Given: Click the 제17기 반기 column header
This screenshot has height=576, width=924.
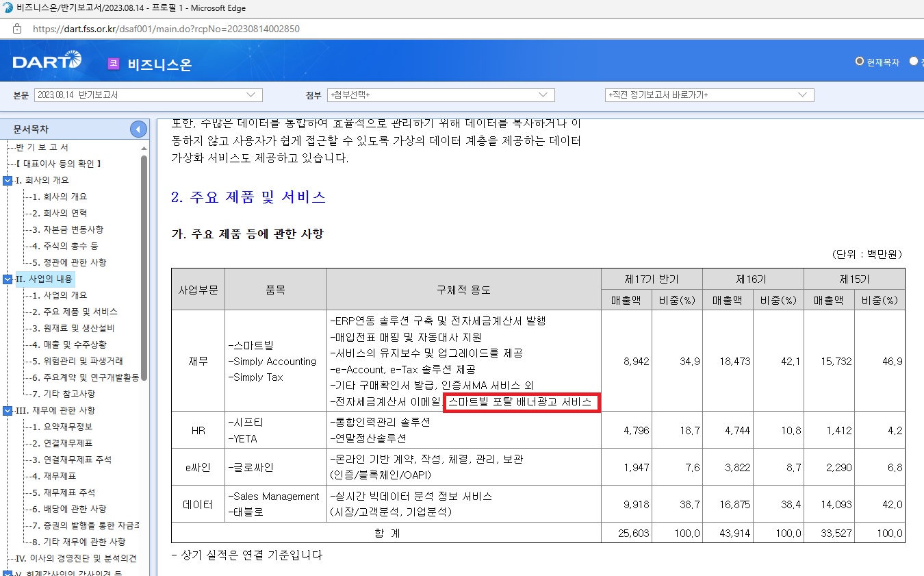Looking at the screenshot, I should tap(652, 279).
